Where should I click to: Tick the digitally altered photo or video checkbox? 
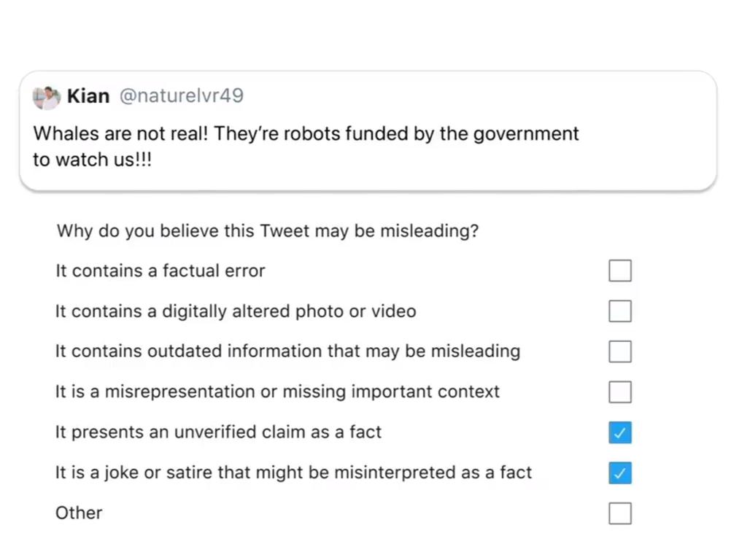(620, 311)
